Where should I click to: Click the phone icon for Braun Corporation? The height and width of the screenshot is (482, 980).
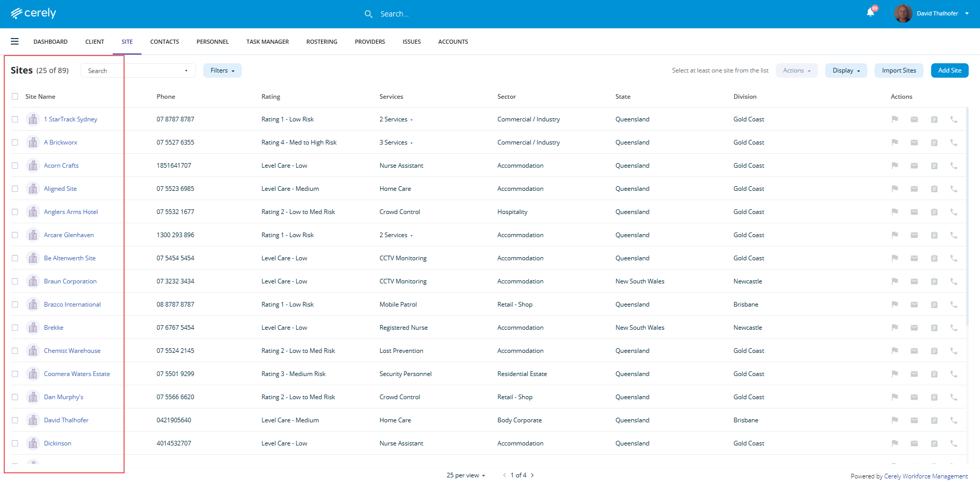pos(954,281)
